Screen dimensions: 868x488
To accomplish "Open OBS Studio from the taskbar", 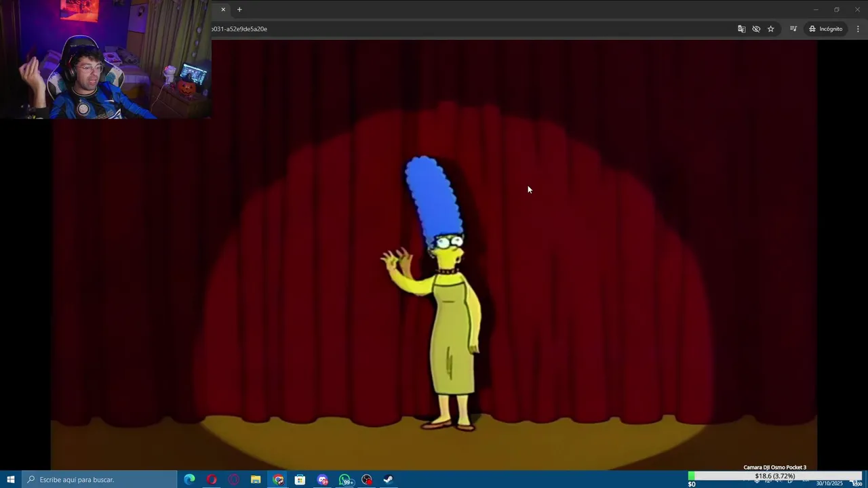I will [367, 479].
